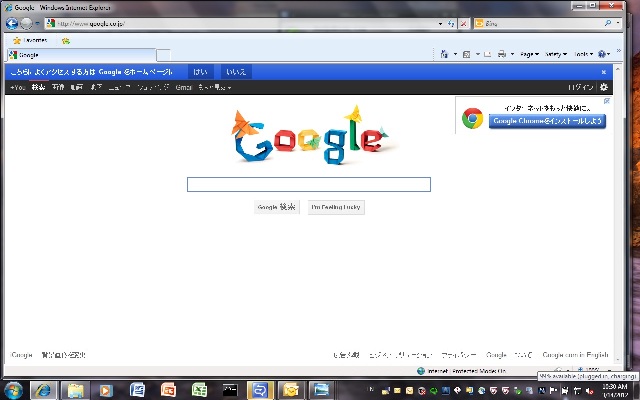The height and width of the screenshot is (400, 640).
Task: Click the Chrome logo in the ad
Action: click(x=472, y=118)
